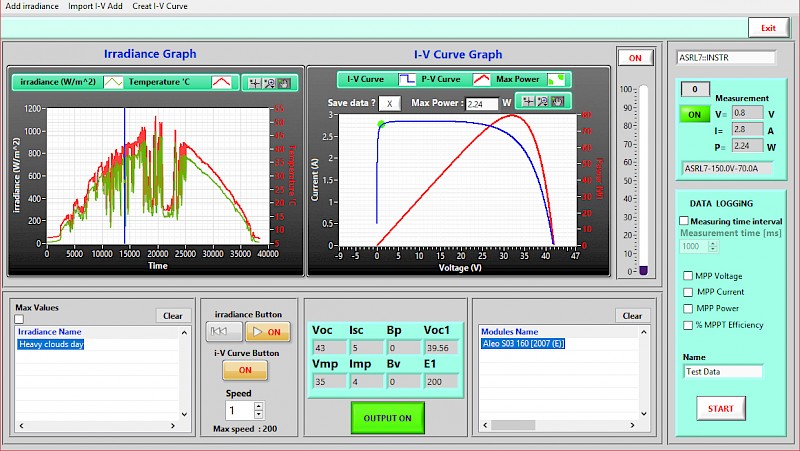Select the cursor crosshair tool on I-V Curve Graph palette
This screenshot has width=800, height=451.
click(x=529, y=102)
